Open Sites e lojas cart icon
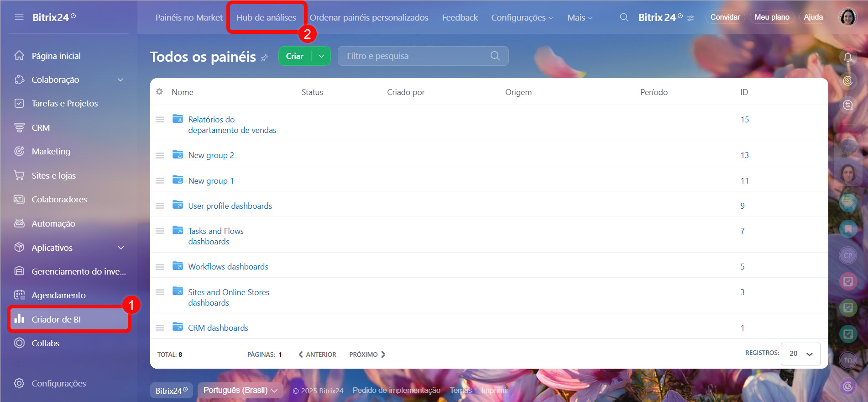Viewport: 868px width, 402px height. 19,175
